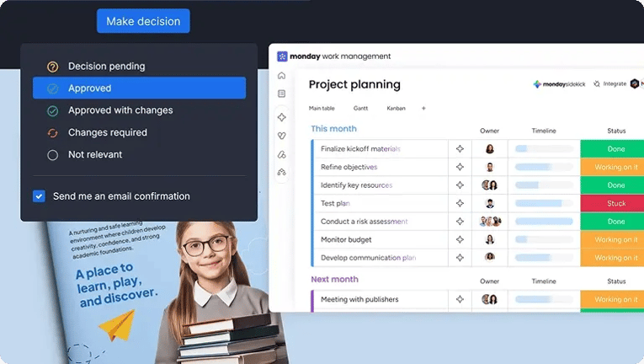Click the Integrate button
644x364 pixels.
tap(610, 83)
